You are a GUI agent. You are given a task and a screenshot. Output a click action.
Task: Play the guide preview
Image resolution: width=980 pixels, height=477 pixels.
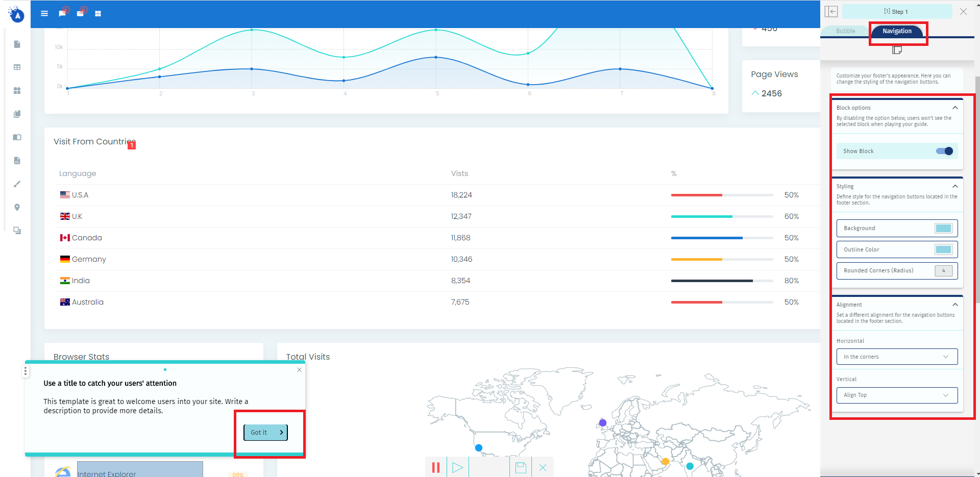click(458, 467)
